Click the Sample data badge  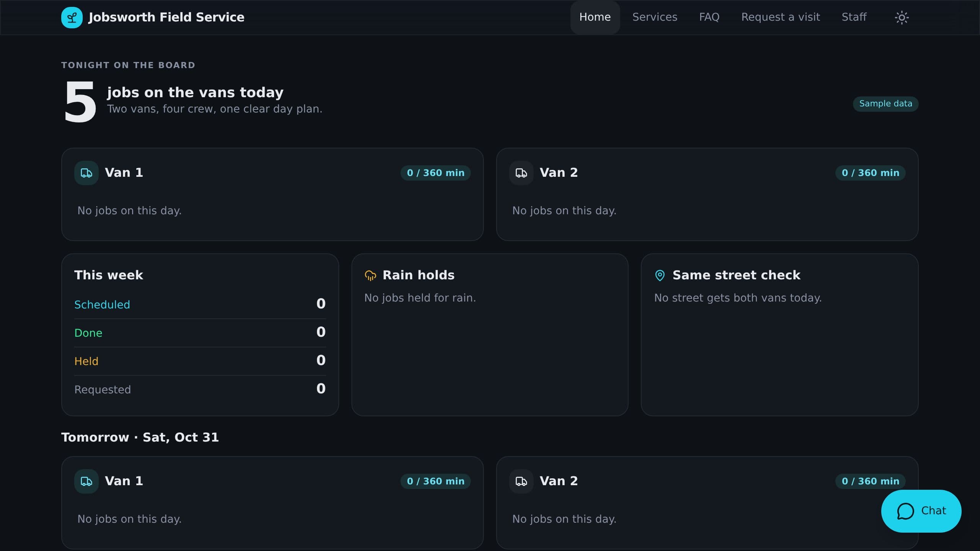point(885,104)
